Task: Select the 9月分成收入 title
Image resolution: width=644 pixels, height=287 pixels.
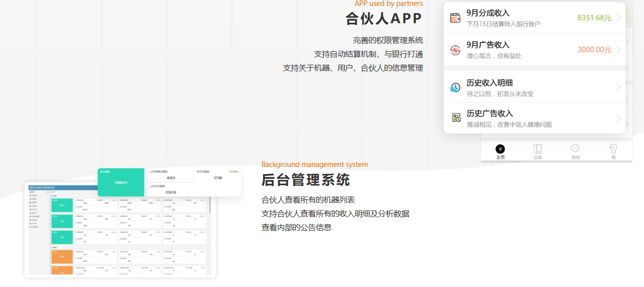Action: tap(488, 13)
